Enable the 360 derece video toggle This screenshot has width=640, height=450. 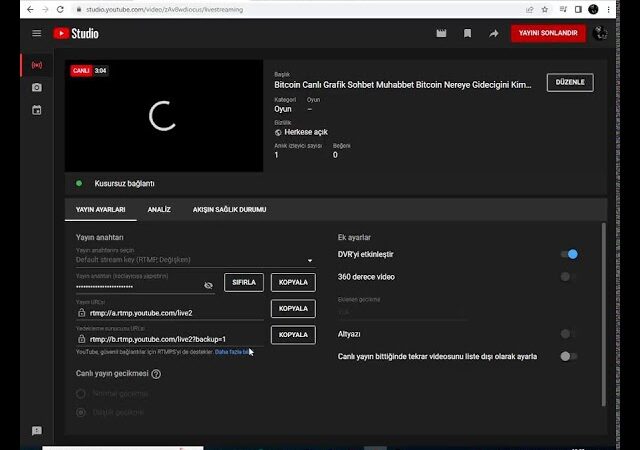tap(568, 277)
